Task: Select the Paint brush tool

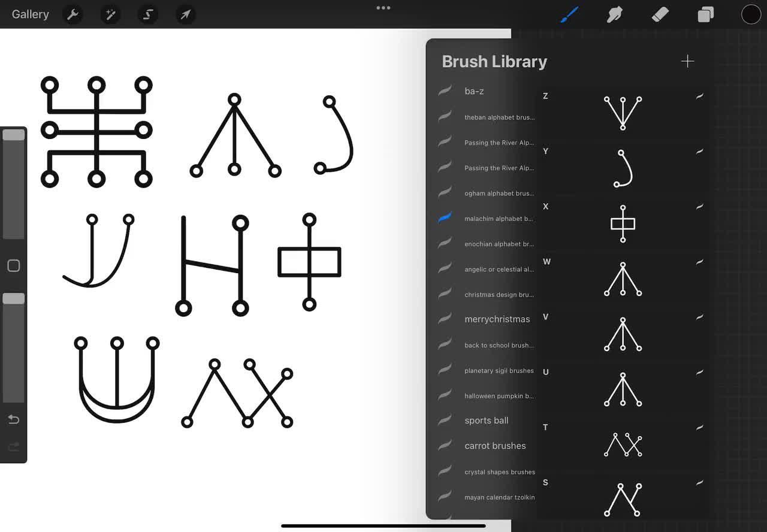Action: click(569, 14)
